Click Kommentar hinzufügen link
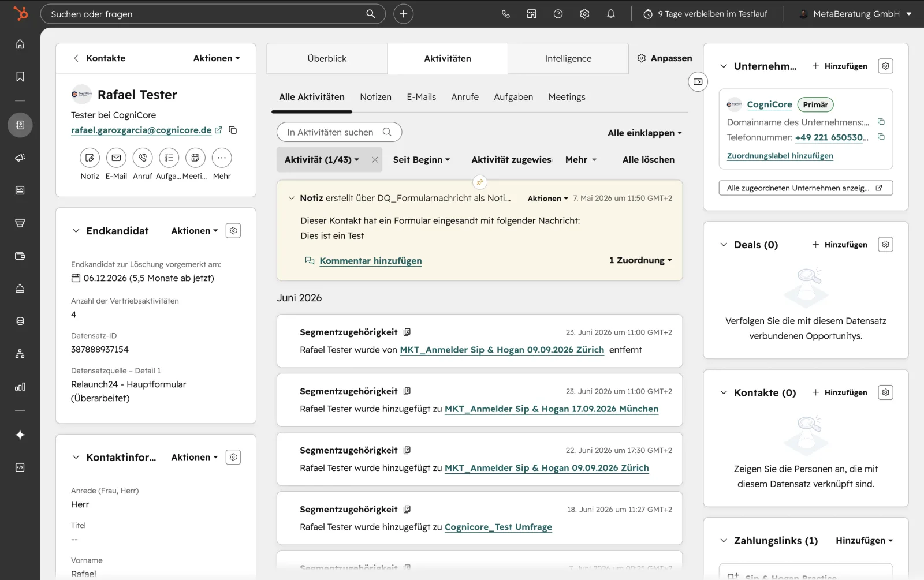The image size is (924, 580). tap(371, 261)
